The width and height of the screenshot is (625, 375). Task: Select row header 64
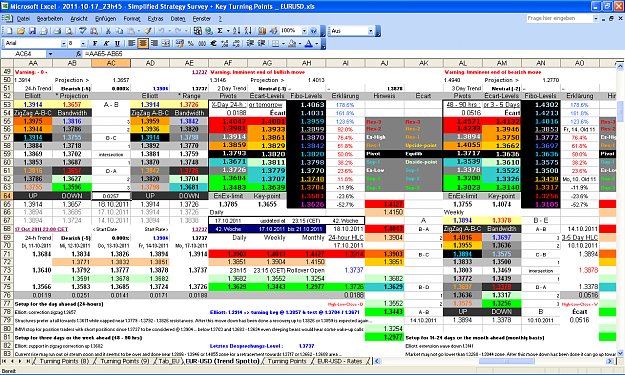[x=7, y=196]
